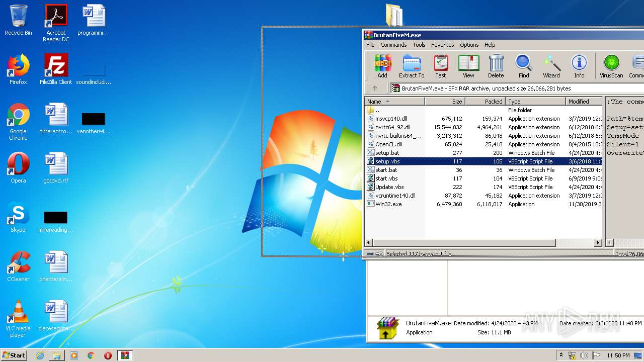Click the volume speaker tray icon
This screenshot has height=362, width=644.
click(584, 355)
